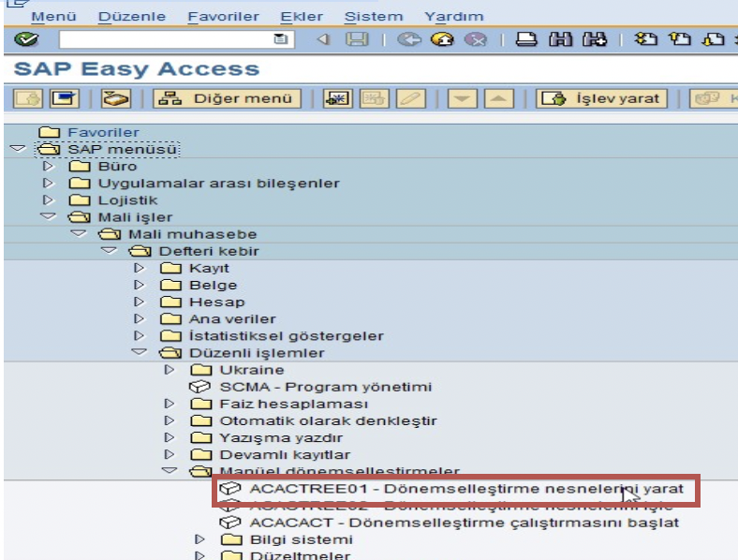Open the Düzenle menu
Viewport: 738px width, 560px height.
(x=132, y=17)
